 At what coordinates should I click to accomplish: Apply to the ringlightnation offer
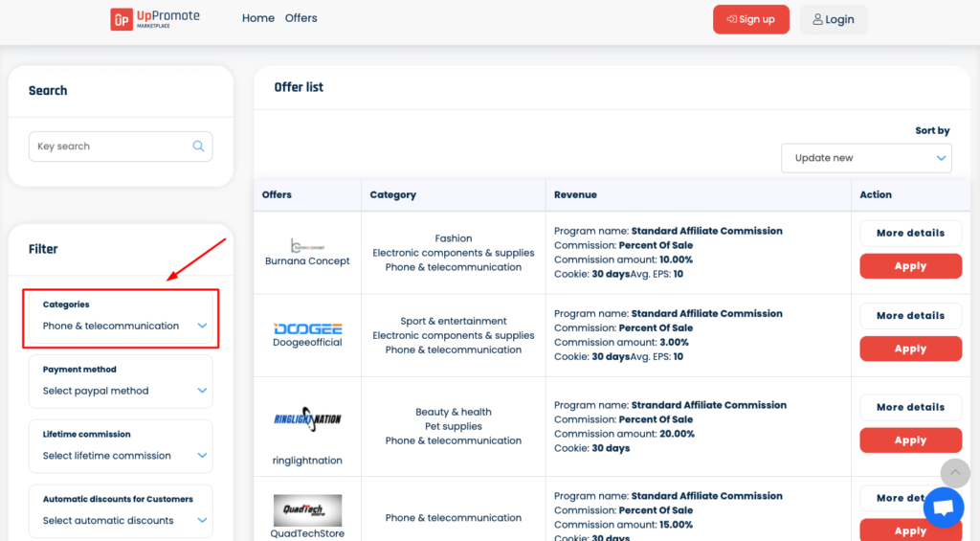pyautogui.click(x=910, y=440)
